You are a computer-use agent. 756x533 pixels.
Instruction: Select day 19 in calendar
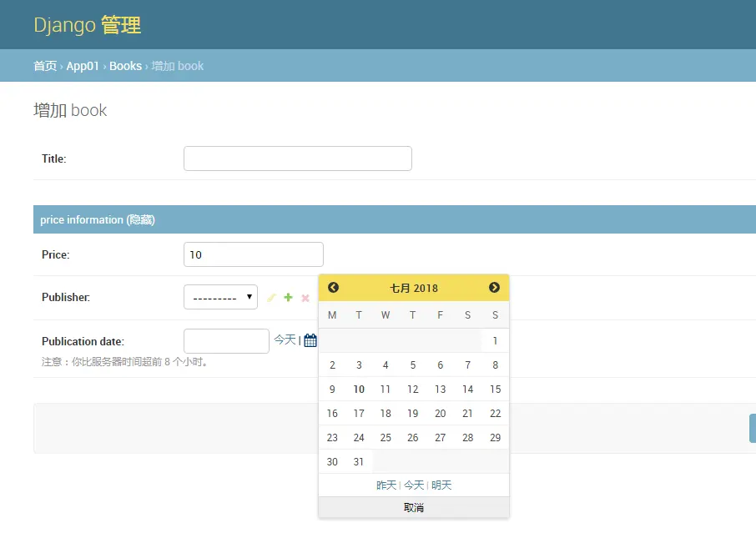click(413, 413)
